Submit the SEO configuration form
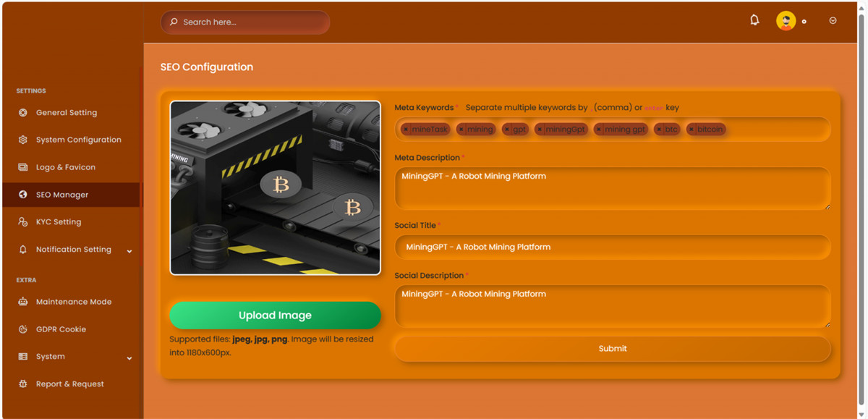Viewport: 868px width, 419px height. 612,349
